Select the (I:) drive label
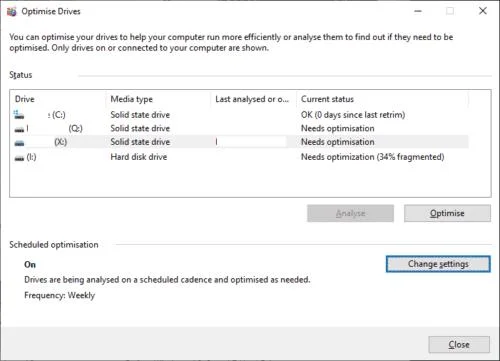This screenshot has height=361, width=500. (31, 157)
